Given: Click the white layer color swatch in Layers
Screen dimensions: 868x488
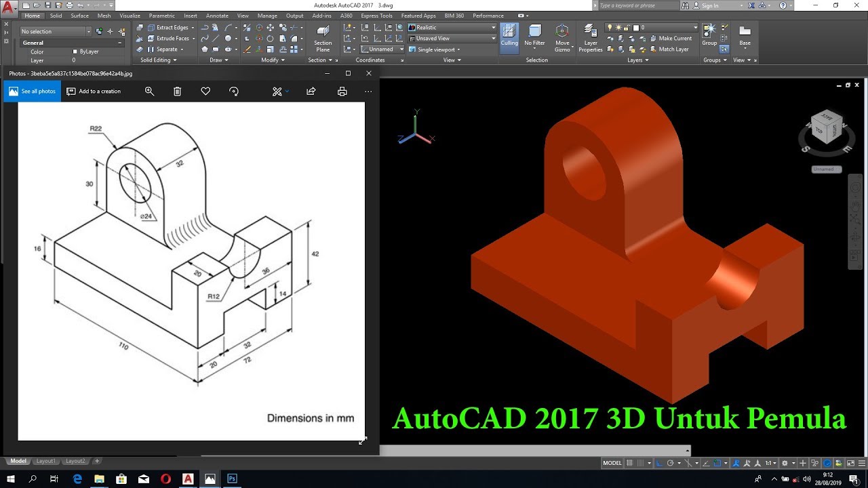Looking at the screenshot, I should (x=635, y=28).
